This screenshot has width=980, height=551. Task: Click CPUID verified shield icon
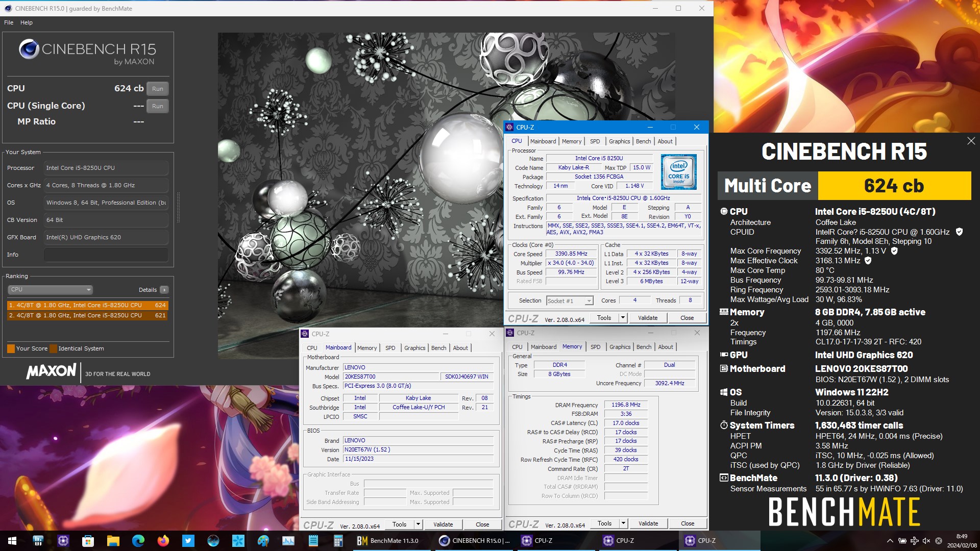click(959, 232)
